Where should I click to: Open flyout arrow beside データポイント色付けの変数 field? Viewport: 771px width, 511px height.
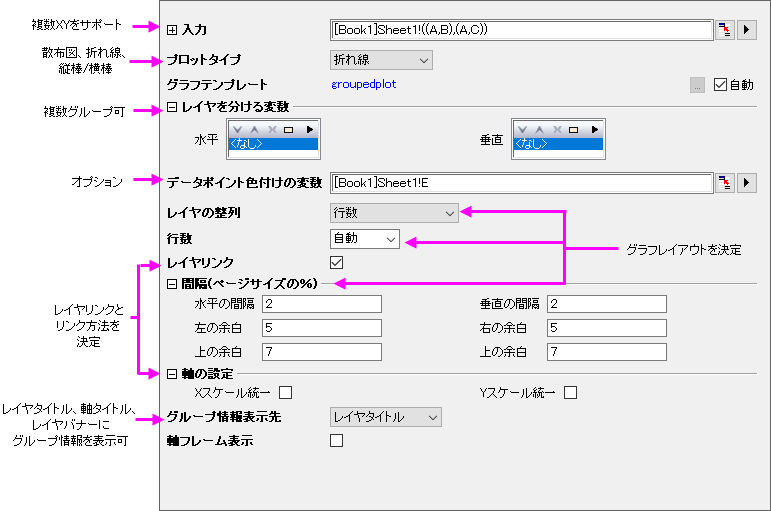tap(746, 183)
